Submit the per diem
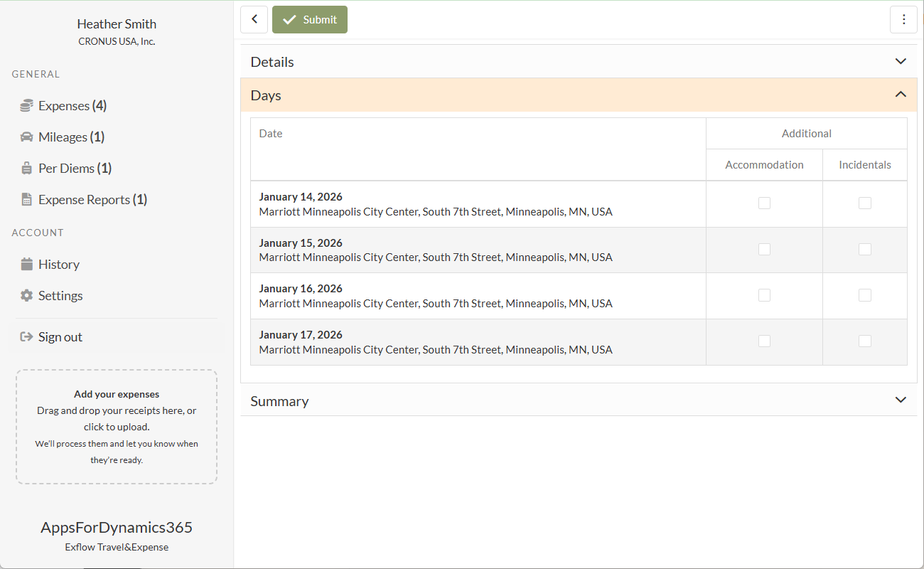Viewport: 924px width, 569px height. pos(310,20)
